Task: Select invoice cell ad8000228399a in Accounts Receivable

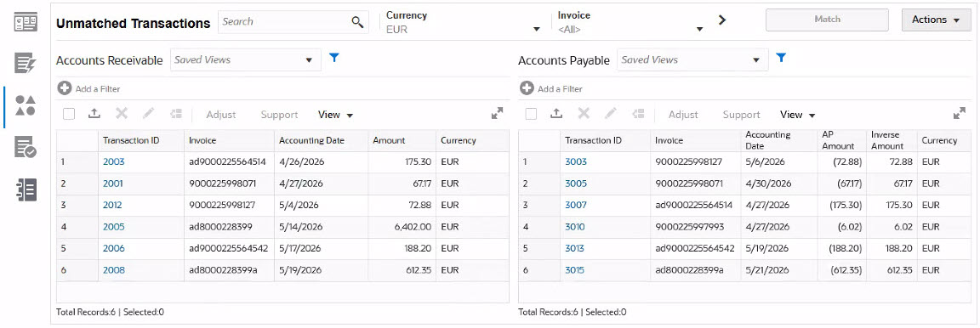Action: coord(229,270)
